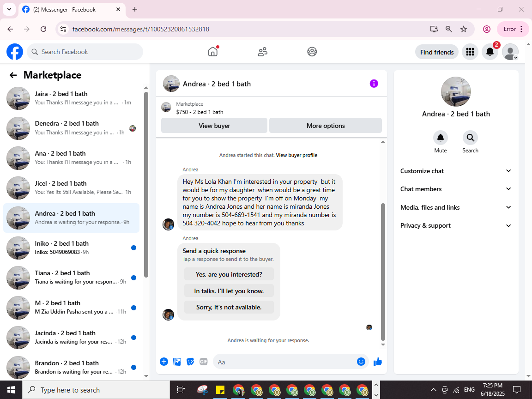
Task: Expand Customize chat section
Action: pos(456,171)
